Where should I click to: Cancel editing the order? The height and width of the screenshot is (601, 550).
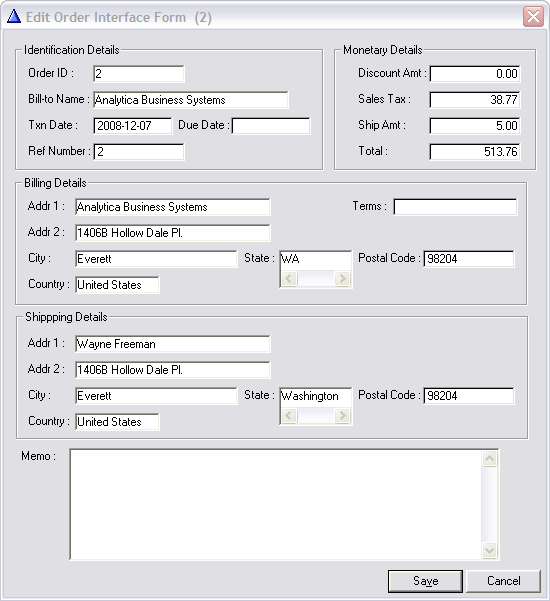(x=504, y=581)
